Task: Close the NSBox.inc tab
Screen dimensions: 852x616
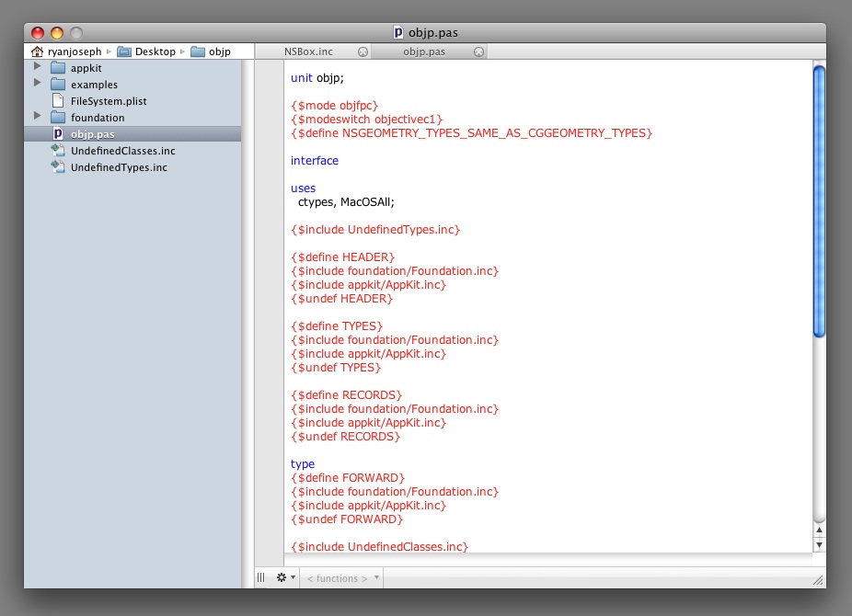Action: pos(363,51)
